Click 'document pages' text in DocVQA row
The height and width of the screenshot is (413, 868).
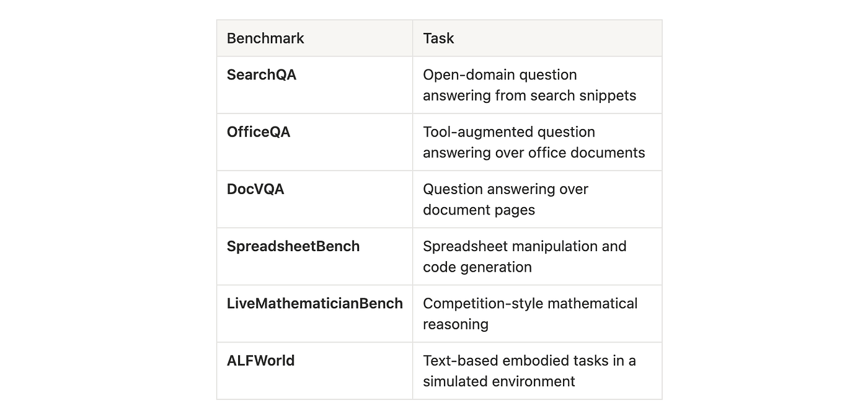coord(479,210)
